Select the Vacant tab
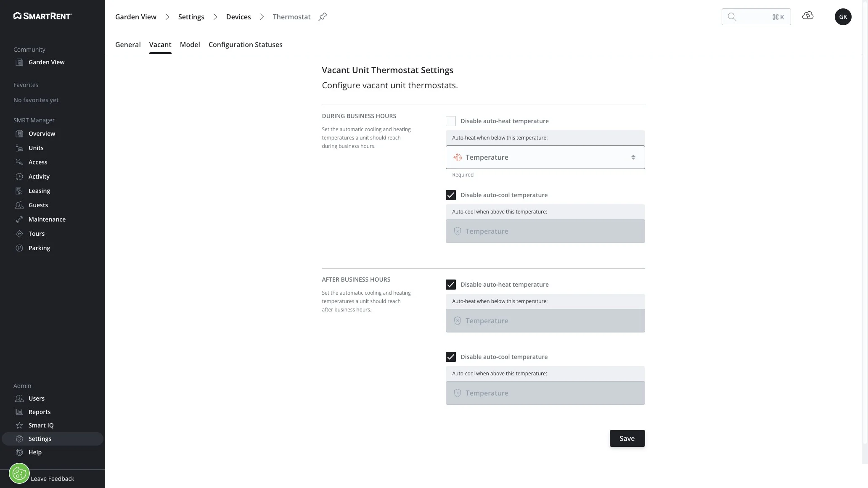The width and height of the screenshot is (868, 488). pos(160,45)
